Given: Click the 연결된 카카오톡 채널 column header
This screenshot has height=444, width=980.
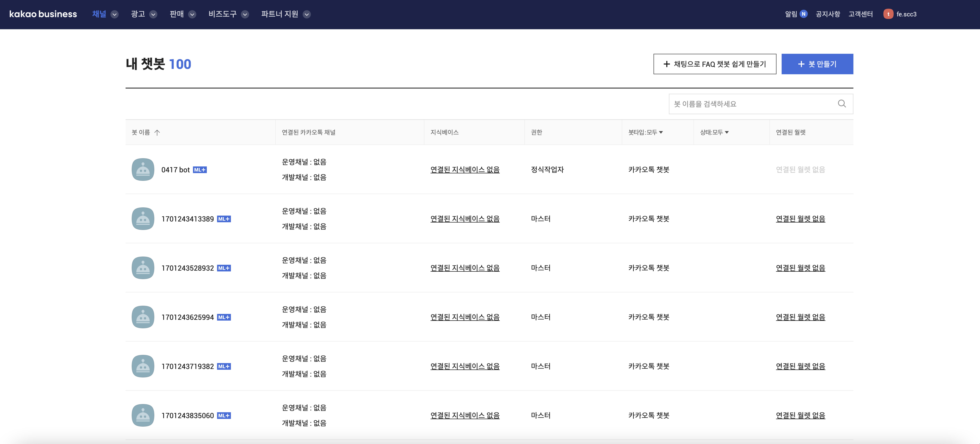Looking at the screenshot, I should 309,132.
